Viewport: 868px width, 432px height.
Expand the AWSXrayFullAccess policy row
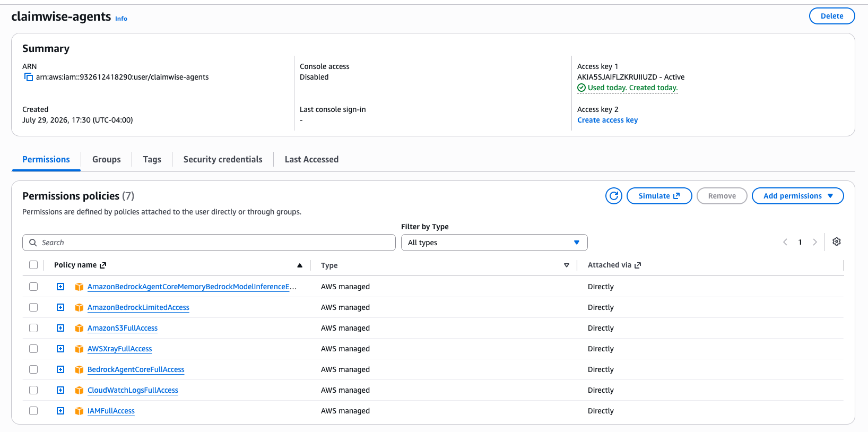point(60,349)
